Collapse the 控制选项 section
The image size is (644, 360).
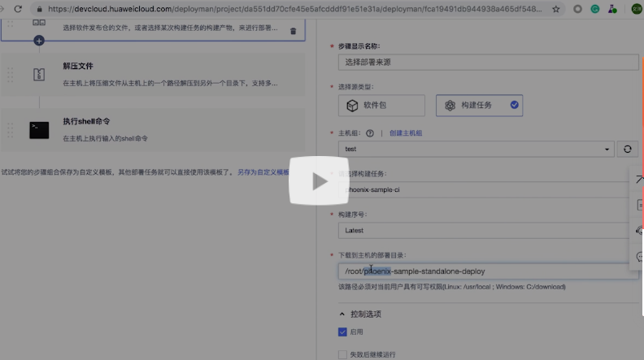(x=342, y=314)
